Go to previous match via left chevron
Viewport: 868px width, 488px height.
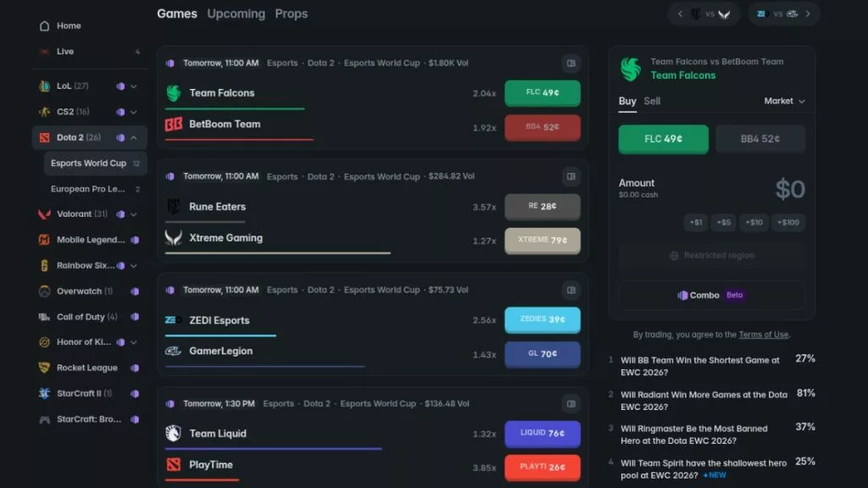pos(681,14)
